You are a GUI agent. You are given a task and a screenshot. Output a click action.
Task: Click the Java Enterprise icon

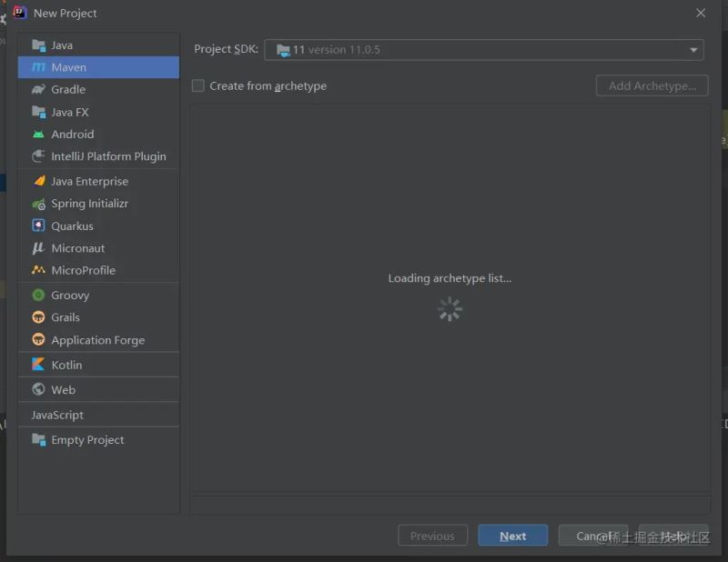(39, 181)
